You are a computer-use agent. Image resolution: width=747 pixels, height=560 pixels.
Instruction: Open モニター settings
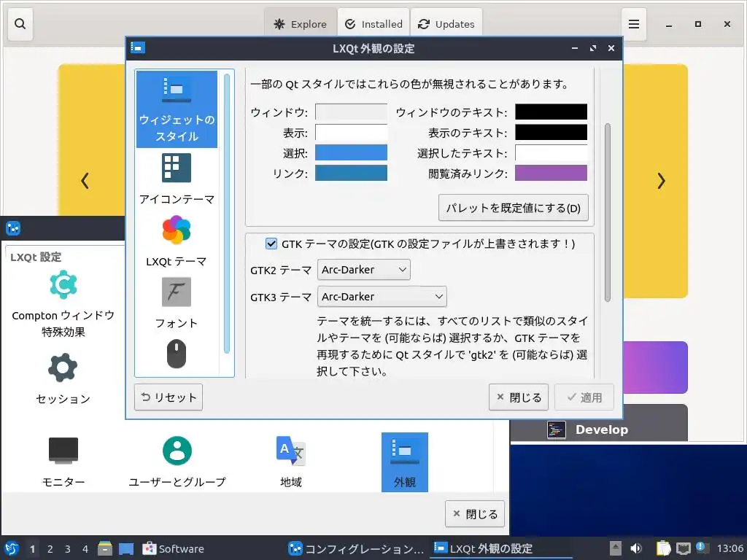click(x=63, y=462)
